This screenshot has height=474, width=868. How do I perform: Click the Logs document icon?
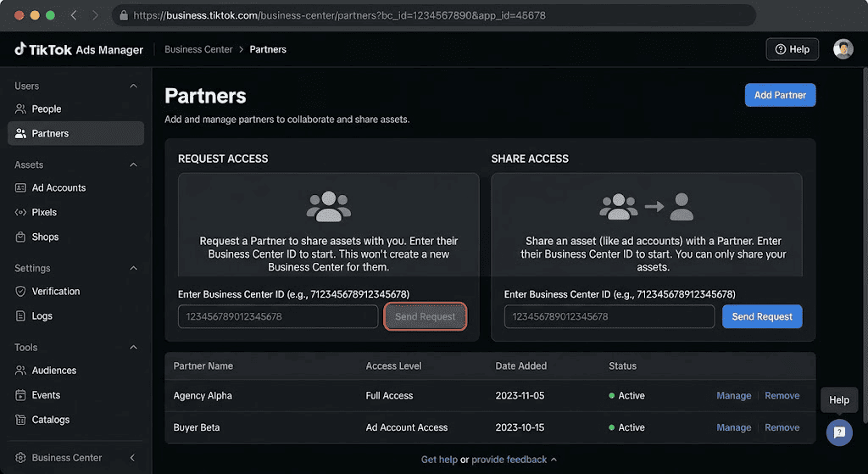(20, 315)
